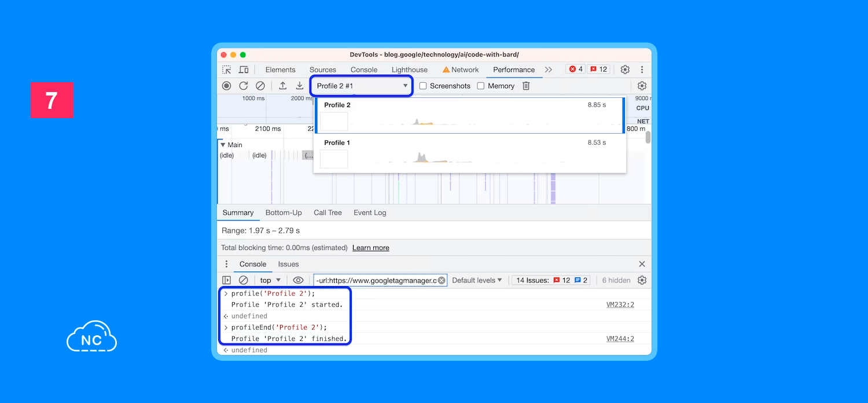The width and height of the screenshot is (868, 403).
Task: Create a live expression with the eye icon
Action: [x=298, y=280]
